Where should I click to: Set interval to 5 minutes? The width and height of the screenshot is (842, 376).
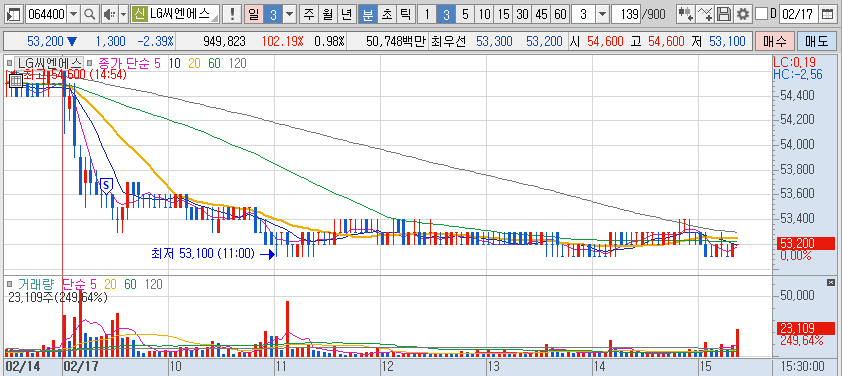click(465, 14)
